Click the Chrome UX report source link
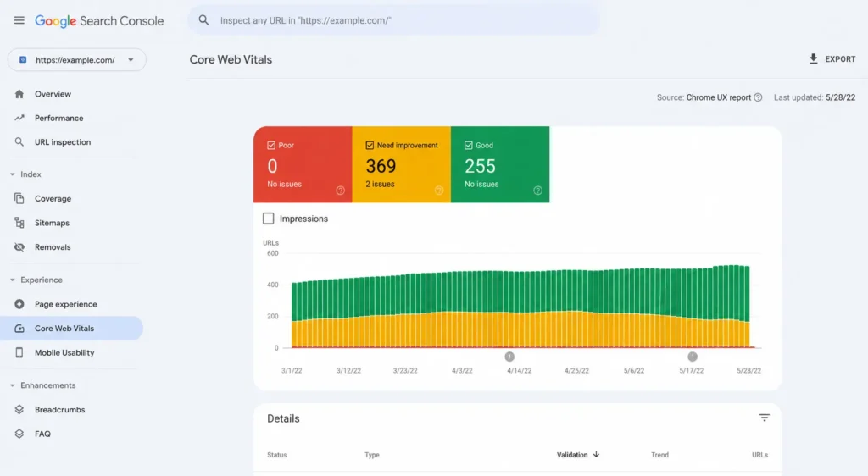Screen dimensions: 868x476 tap(719, 97)
